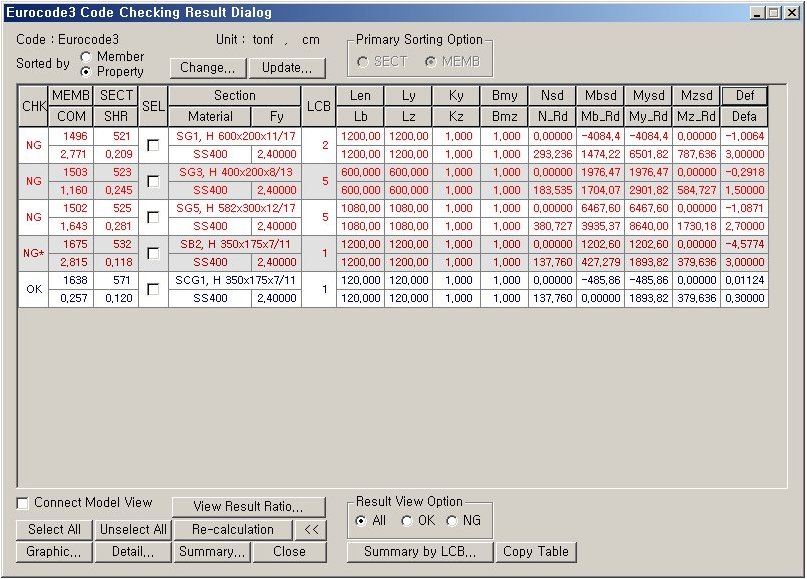807x579 pixels.
Task: Click the SECT column header
Action: (x=116, y=96)
